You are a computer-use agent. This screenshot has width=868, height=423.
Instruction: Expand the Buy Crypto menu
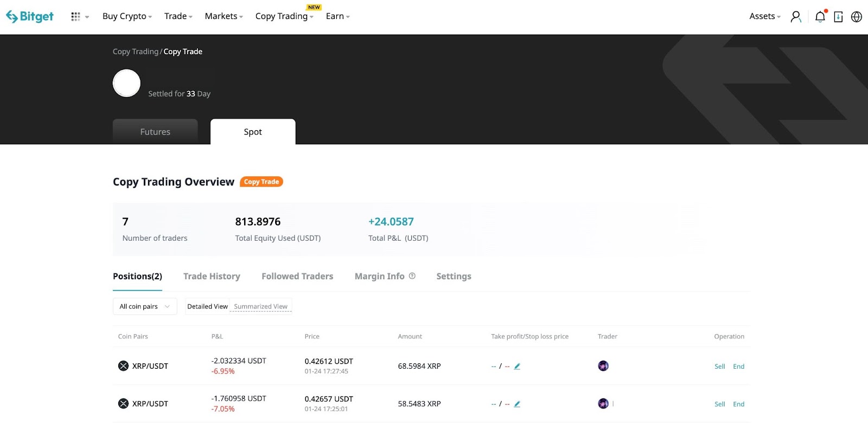(127, 16)
